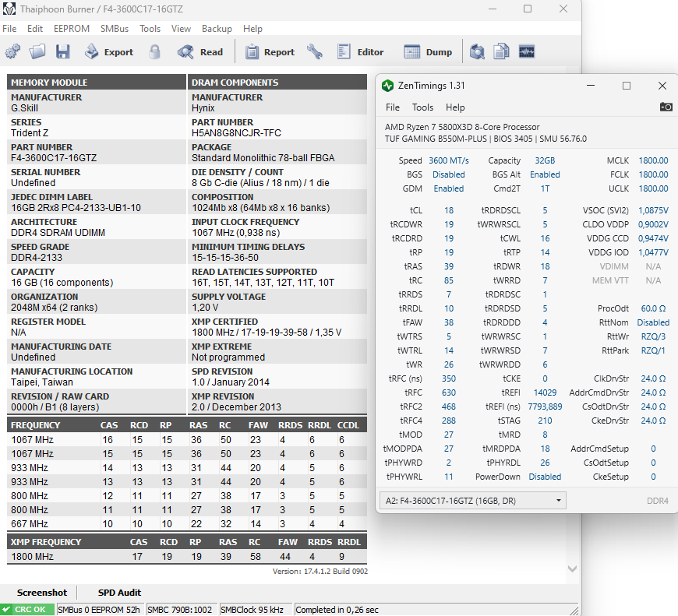The image size is (678, 616).
Task: Switch to the SPD Audit tab
Action: pos(119,593)
